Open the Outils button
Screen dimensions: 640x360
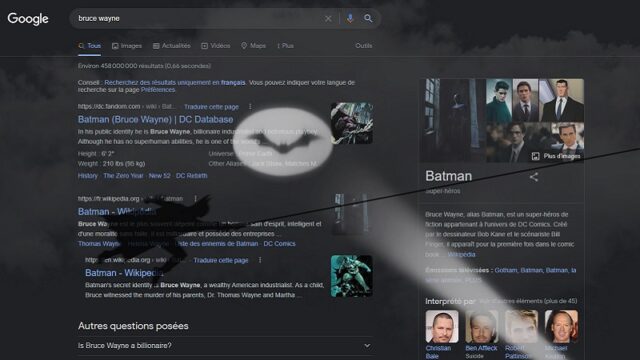tap(364, 46)
